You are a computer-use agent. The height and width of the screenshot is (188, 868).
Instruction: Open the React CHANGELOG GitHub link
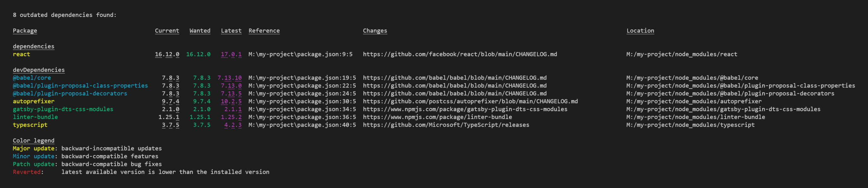(x=460, y=54)
